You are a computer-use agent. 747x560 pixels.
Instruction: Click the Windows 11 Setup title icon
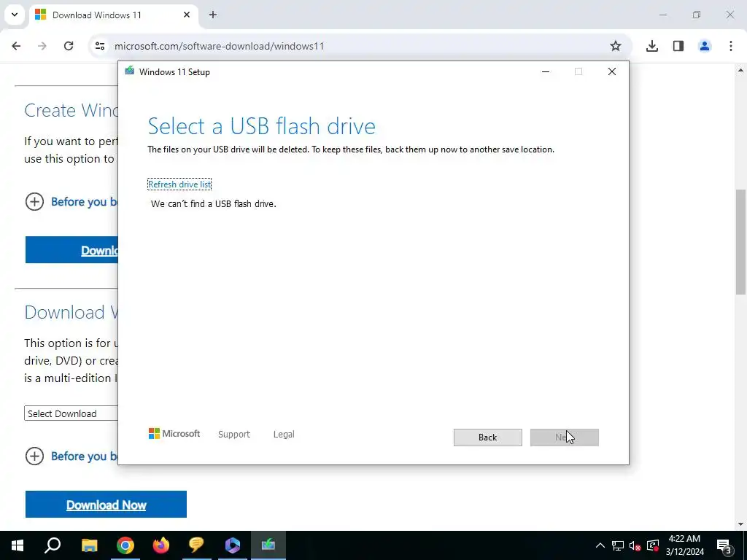click(130, 71)
